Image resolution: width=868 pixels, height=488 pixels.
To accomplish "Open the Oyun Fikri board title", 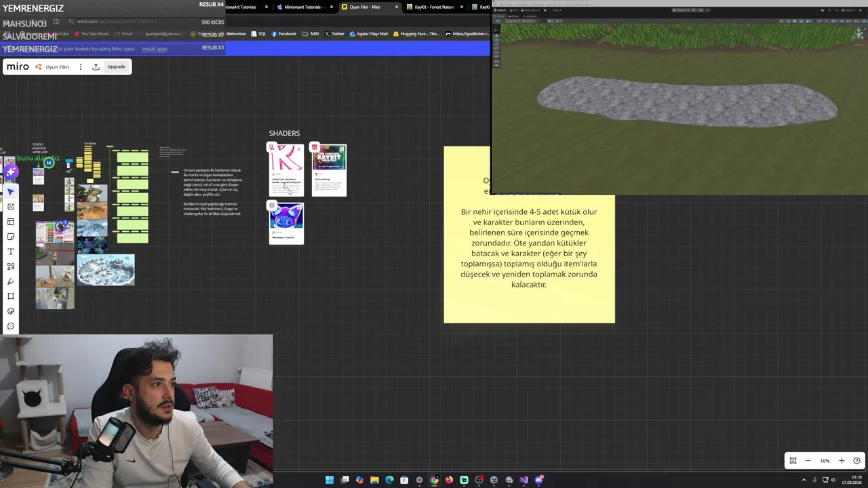I will (58, 67).
